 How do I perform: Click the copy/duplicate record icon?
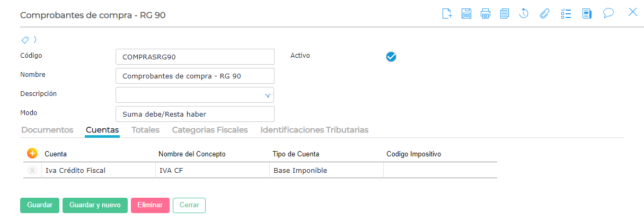(x=504, y=14)
